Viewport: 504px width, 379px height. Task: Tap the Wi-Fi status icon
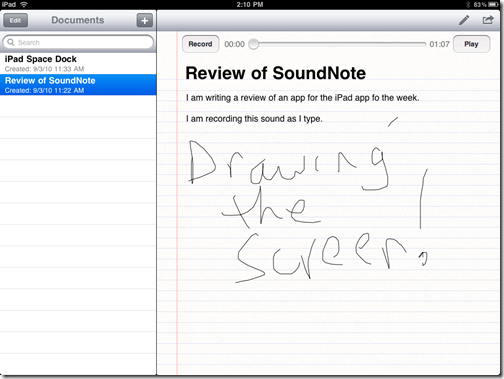24,4
